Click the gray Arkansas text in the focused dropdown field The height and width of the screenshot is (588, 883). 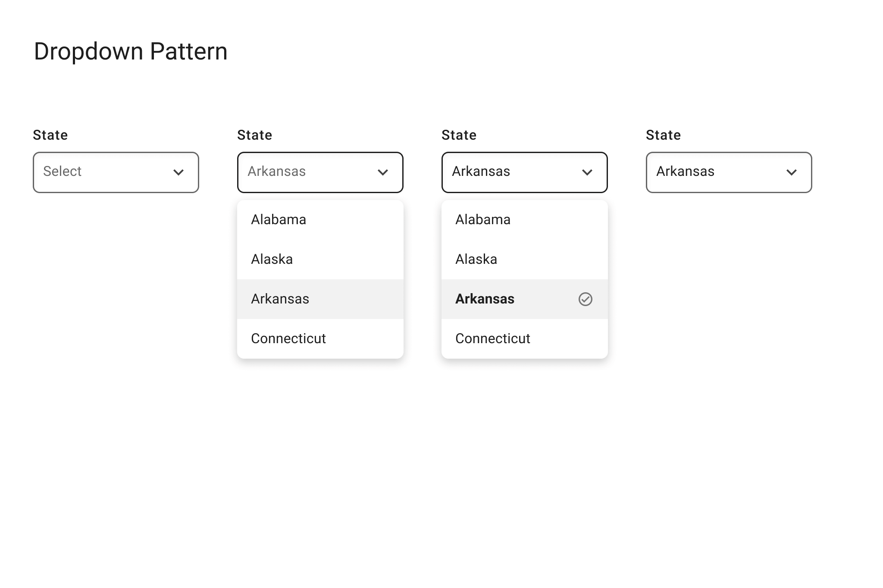[x=277, y=172]
